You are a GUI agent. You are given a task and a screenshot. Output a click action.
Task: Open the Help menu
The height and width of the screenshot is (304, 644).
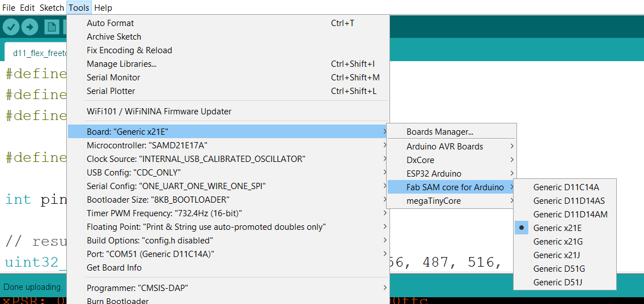103,7
